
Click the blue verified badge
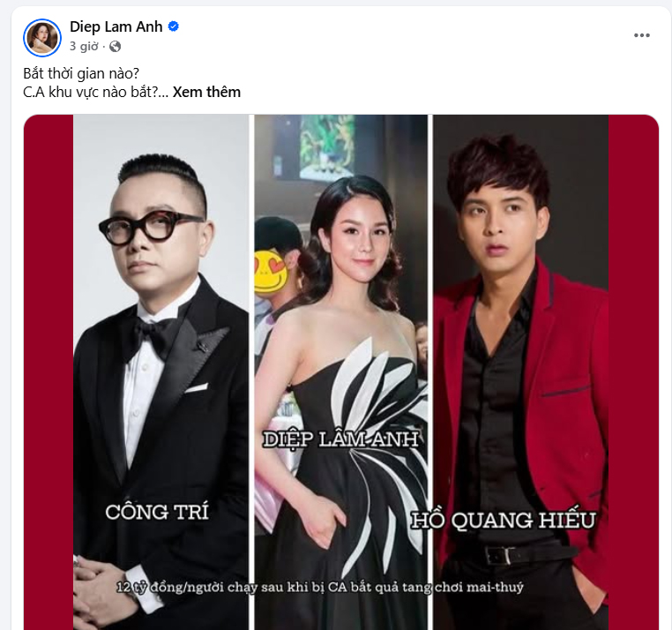[x=173, y=26]
